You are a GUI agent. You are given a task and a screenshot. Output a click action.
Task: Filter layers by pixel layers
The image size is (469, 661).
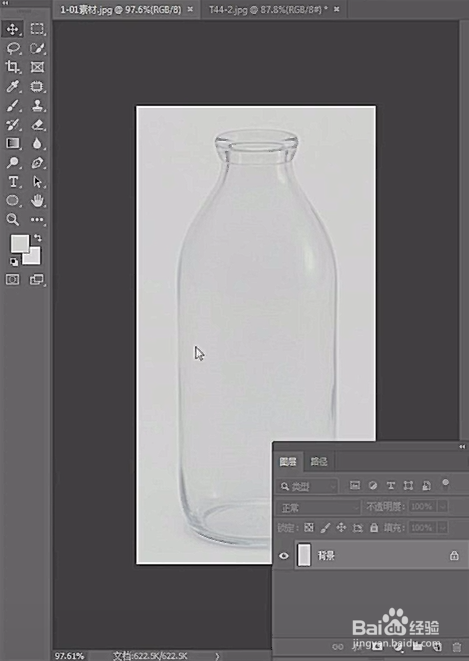[355, 486]
